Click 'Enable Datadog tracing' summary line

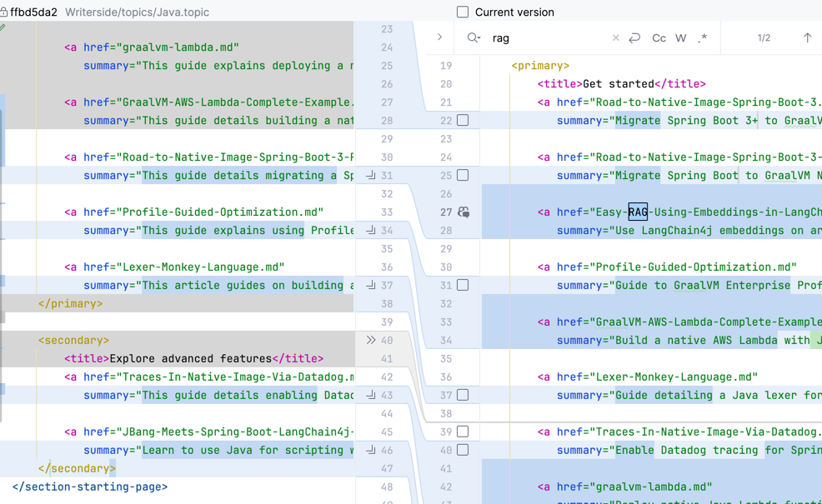[689, 451]
